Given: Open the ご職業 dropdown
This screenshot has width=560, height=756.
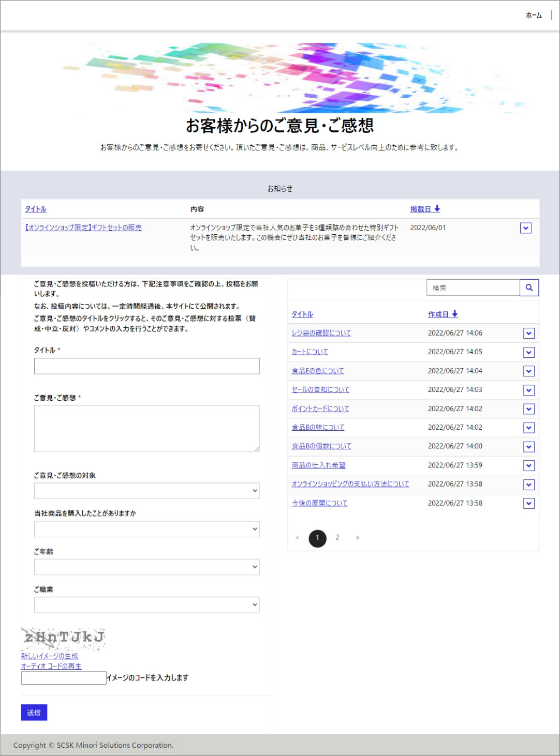Looking at the screenshot, I should point(146,604).
